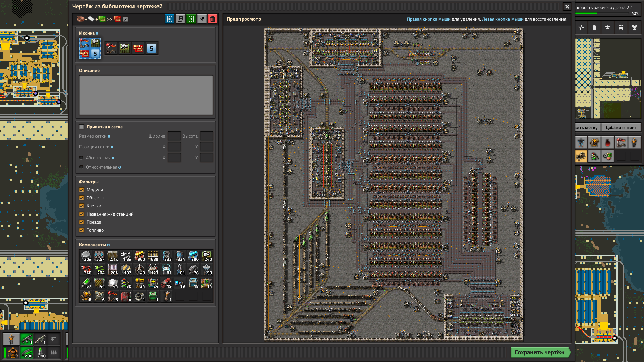
Task: Click the stone brick 30к component
Action: click(86, 256)
